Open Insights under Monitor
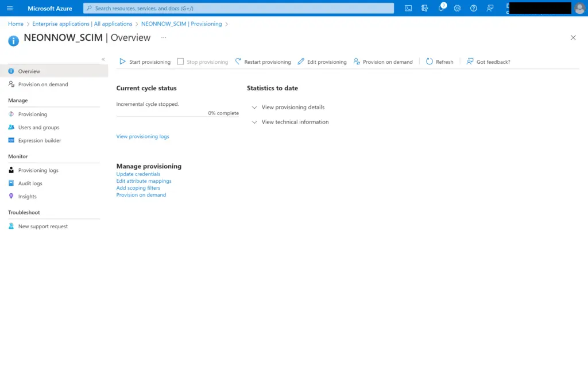Viewport: 588px width, 368px height. pyautogui.click(x=27, y=196)
